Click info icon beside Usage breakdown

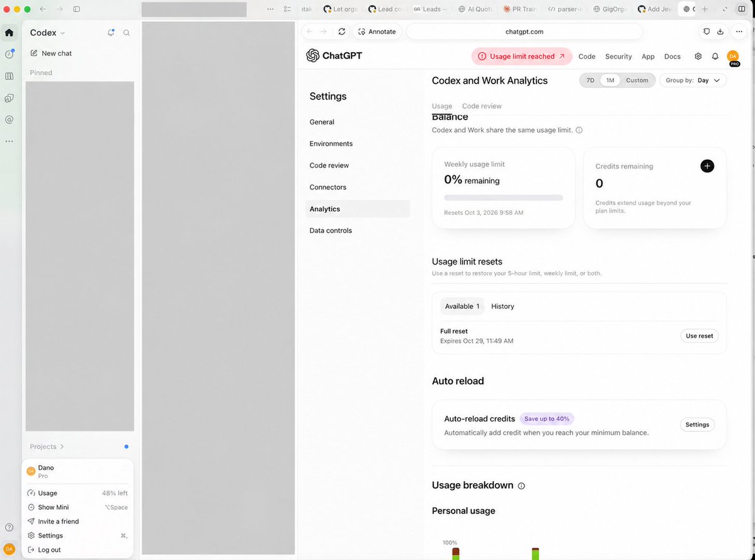(x=521, y=486)
